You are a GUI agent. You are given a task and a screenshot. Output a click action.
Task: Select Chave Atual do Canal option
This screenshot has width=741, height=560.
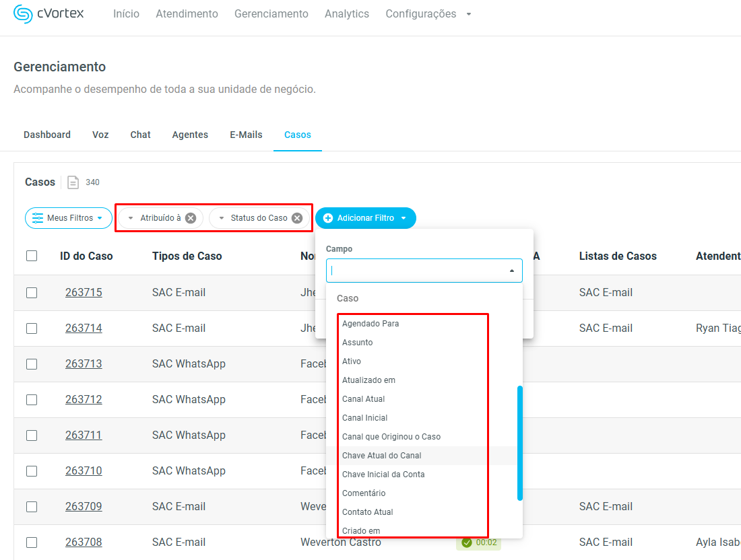[381, 456]
